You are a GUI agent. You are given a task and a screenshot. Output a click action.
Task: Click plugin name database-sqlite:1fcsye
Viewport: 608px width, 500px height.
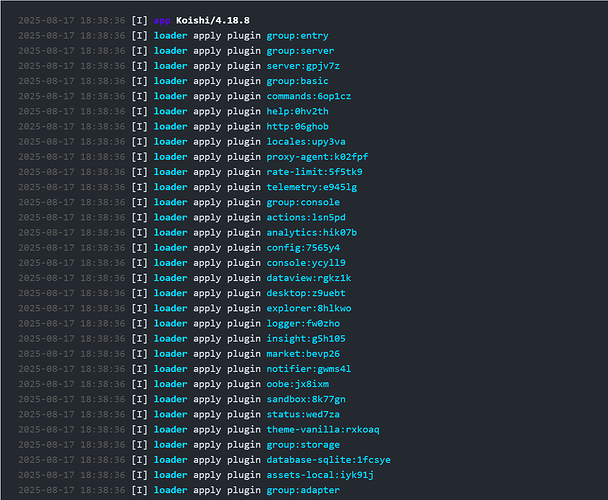click(328, 460)
